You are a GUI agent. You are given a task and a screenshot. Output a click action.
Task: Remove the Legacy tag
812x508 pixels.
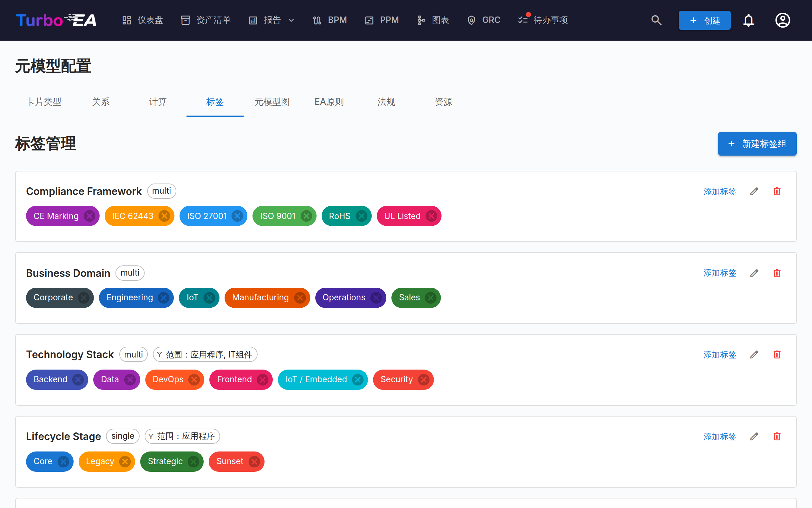[x=125, y=462]
